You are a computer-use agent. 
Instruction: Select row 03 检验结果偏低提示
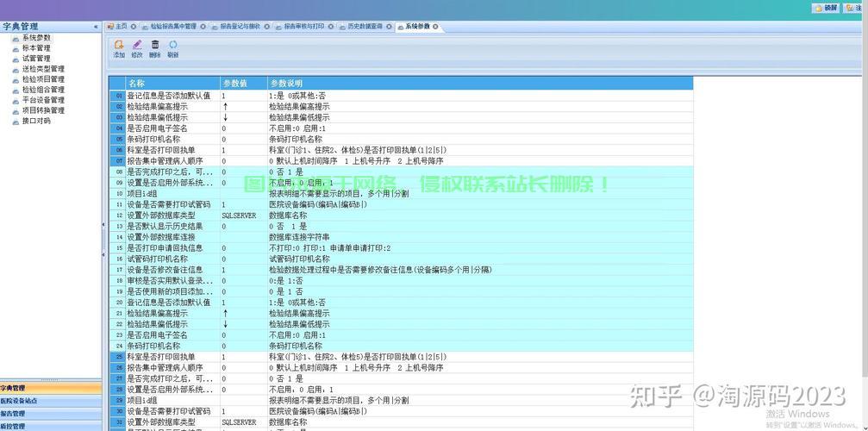click(x=401, y=118)
